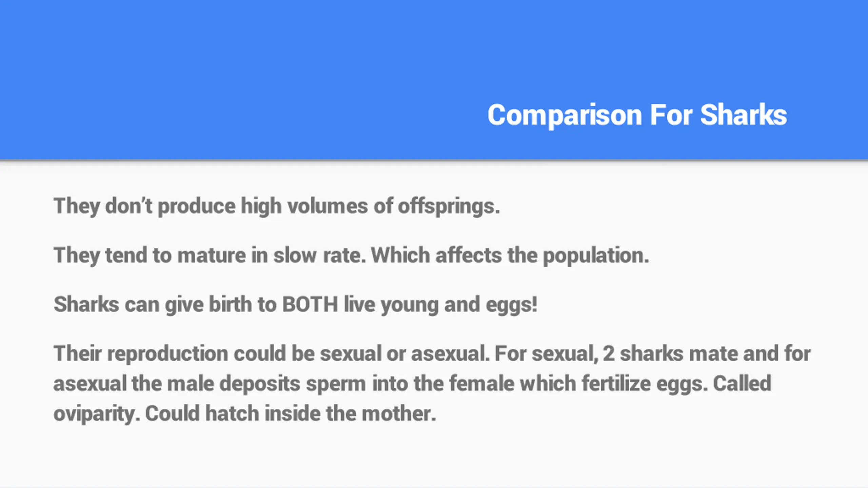The image size is (868, 488).
Task: Select 'Could hatch inside the mother' sentence
Action: pos(291,414)
